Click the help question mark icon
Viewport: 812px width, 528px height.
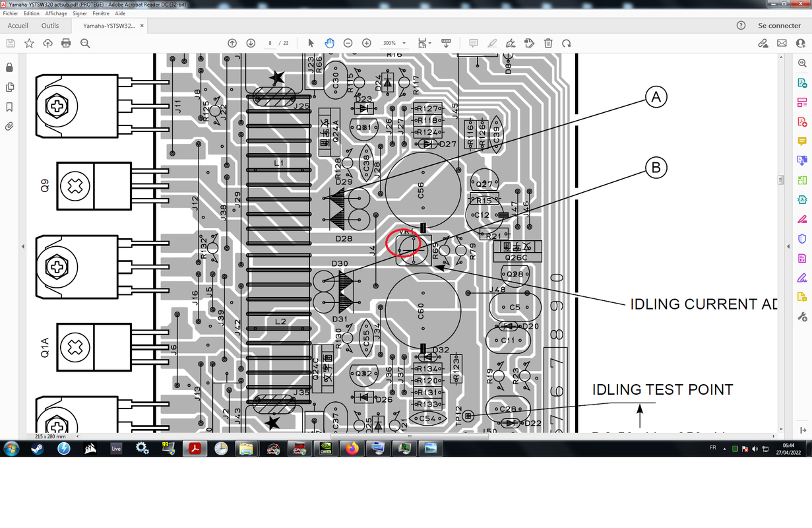point(741,26)
